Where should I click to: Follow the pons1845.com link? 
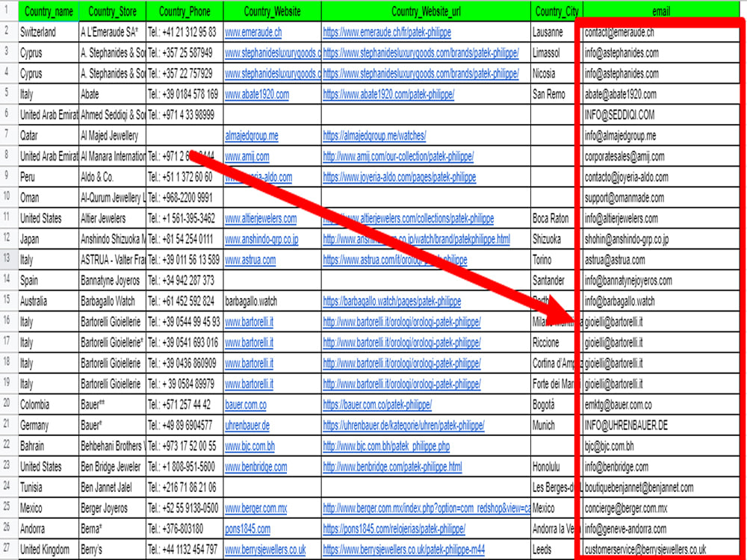point(247,529)
